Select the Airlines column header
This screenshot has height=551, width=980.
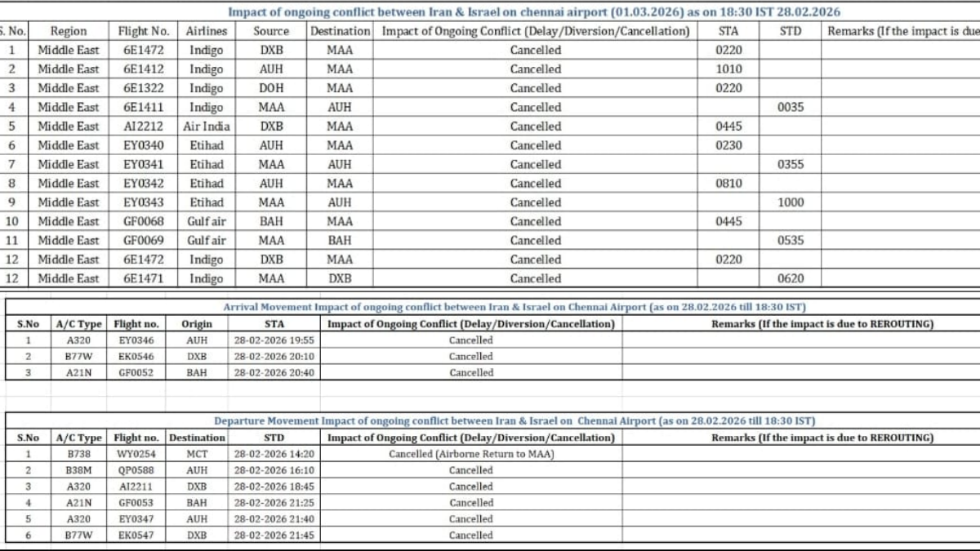(x=206, y=31)
